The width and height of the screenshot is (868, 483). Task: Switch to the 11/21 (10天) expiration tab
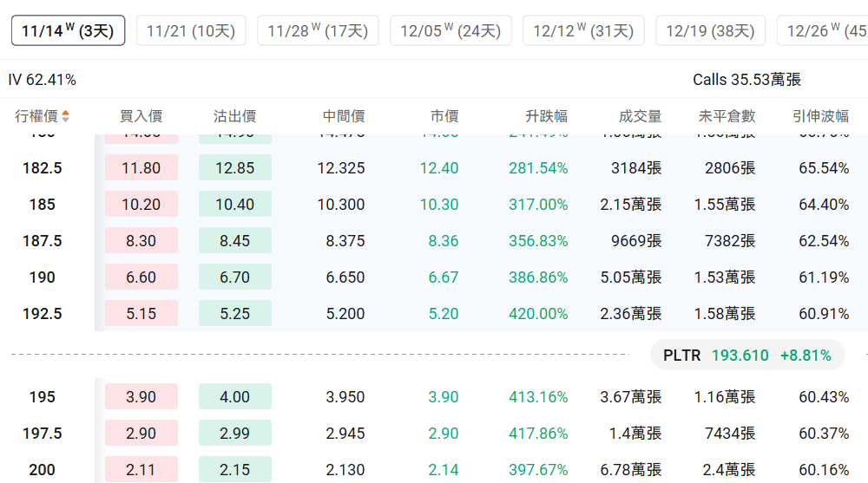click(x=191, y=31)
